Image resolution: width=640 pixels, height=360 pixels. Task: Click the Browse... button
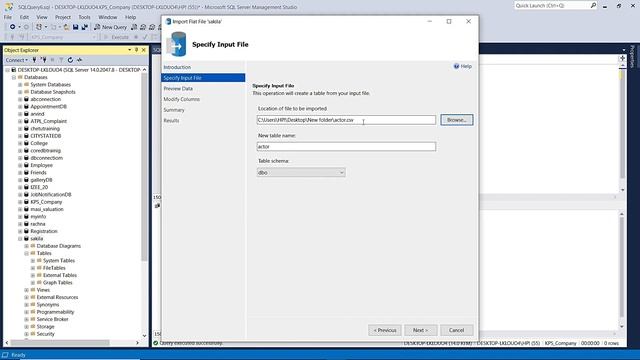click(457, 120)
